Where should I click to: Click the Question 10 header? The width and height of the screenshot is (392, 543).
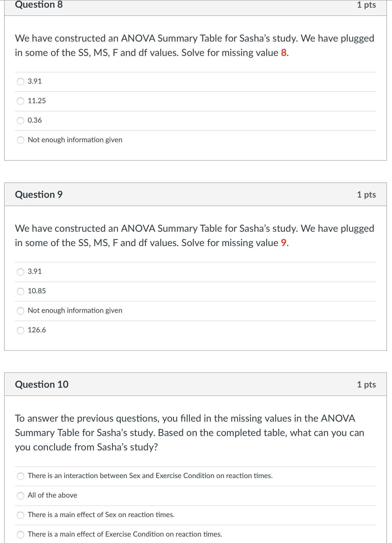42,384
